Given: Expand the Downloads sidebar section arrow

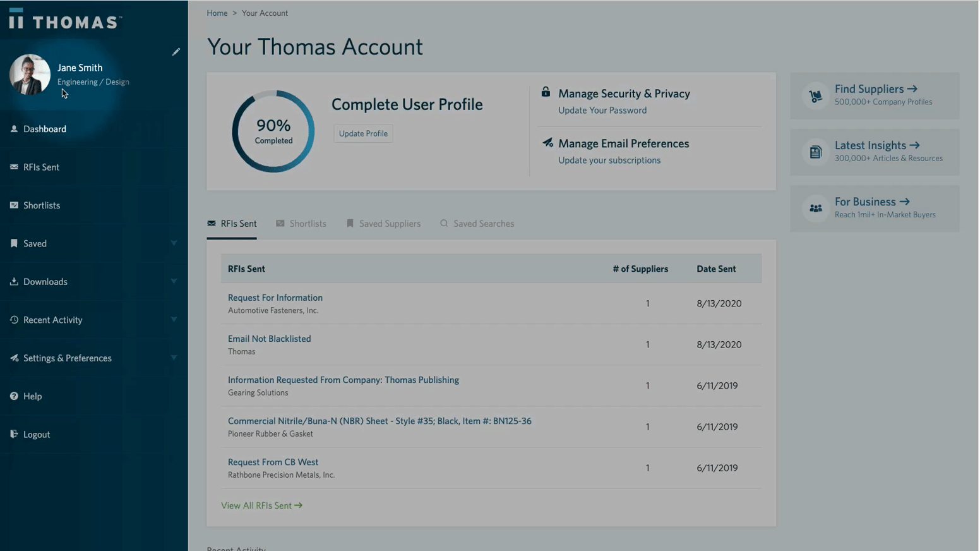Looking at the screenshot, I should 174,281.
